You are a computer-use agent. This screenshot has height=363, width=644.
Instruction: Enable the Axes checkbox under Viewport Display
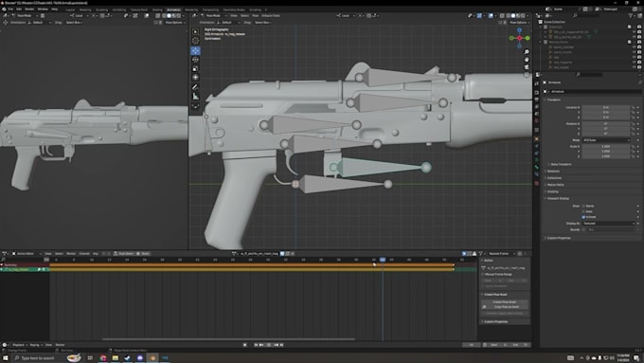click(x=583, y=211)
